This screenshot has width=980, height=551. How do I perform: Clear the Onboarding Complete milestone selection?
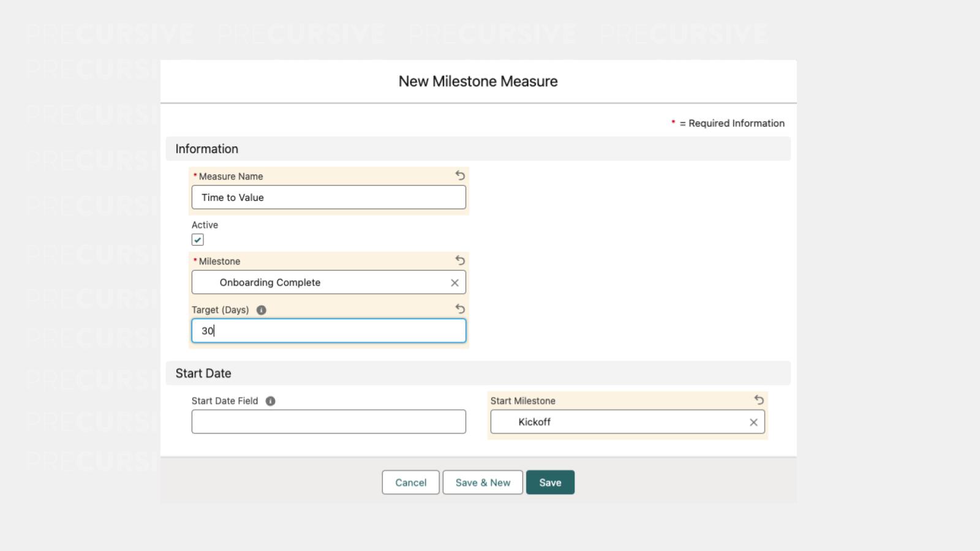point(454,282)
